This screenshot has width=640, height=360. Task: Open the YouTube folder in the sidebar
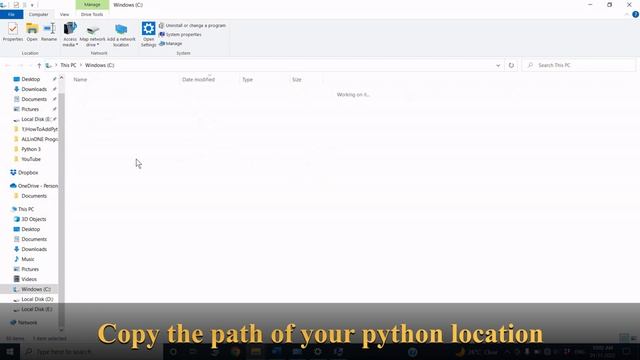point(31,159)
